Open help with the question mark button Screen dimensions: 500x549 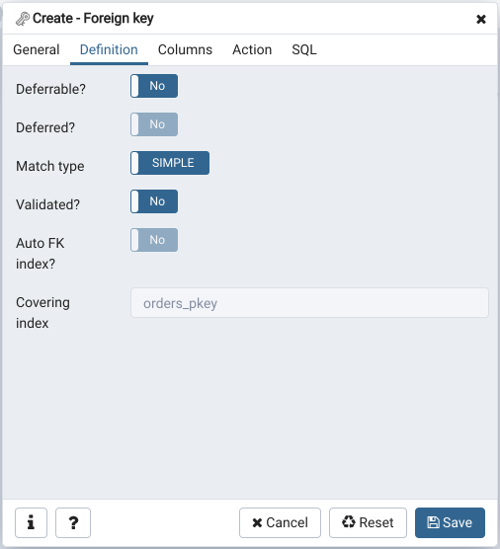tap(73, 522)
